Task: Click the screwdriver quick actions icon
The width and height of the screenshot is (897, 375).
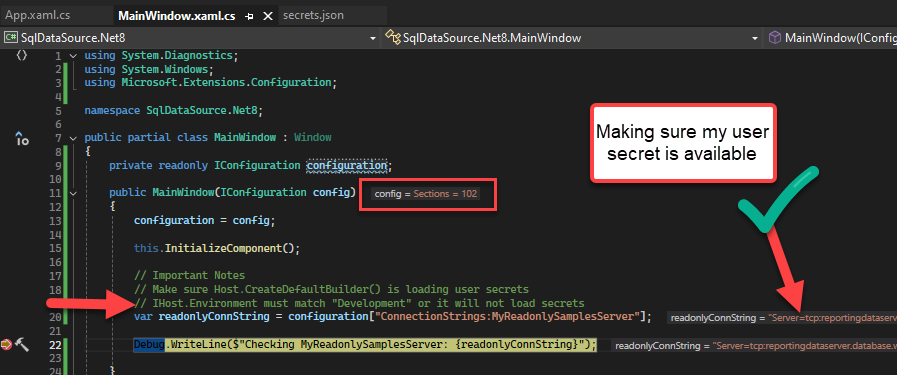Action: pyautogui.click(x=22, y=345)
